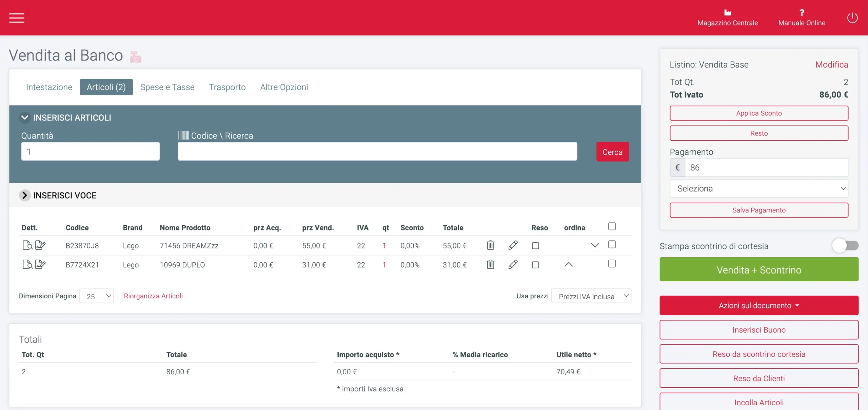Open Dimensioni Pagina dropdown showing 25
Image resolution: width=868 pixels, height=410 pixels.
coord(96,296)
